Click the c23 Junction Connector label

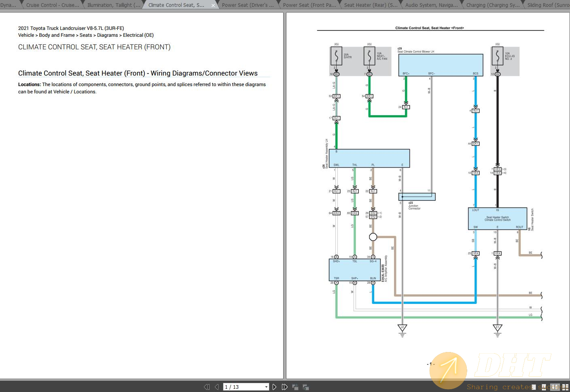pyautogui.click(x=414, y=206)
